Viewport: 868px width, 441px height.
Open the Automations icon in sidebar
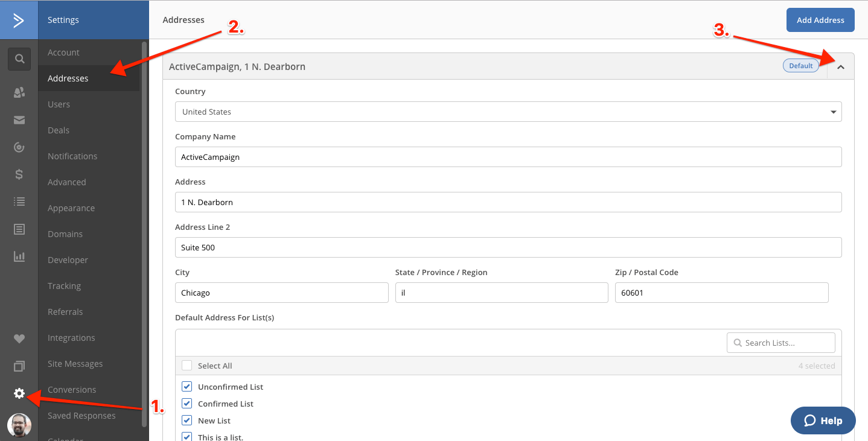coord(19,147)
